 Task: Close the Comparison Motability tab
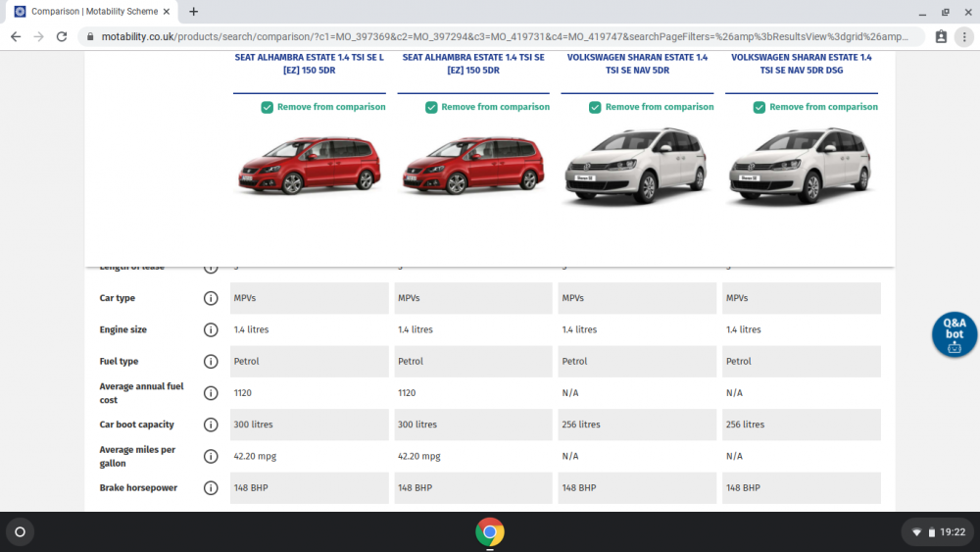[167, 11]
